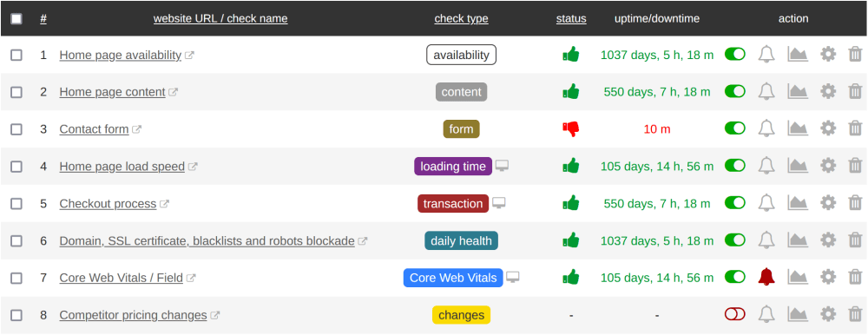Click red bell for Core Web Vitals / Field
The width and height of the screenshot is (868, 335).
(766, 277)
